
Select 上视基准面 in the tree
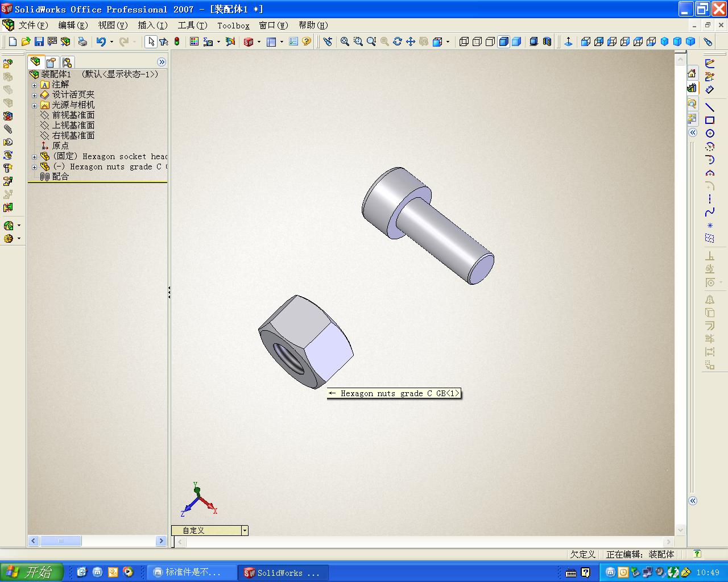pos(73,126)
